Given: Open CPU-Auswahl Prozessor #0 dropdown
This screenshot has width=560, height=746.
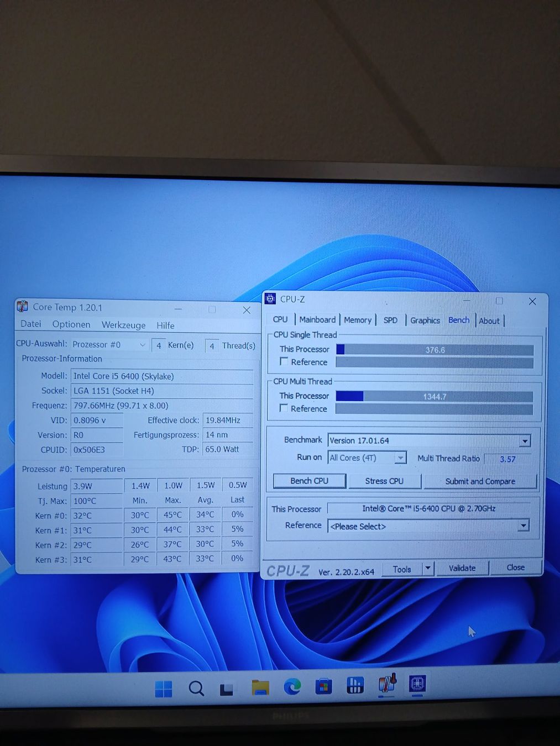Looking at the screenshot, I should point(109,344).
